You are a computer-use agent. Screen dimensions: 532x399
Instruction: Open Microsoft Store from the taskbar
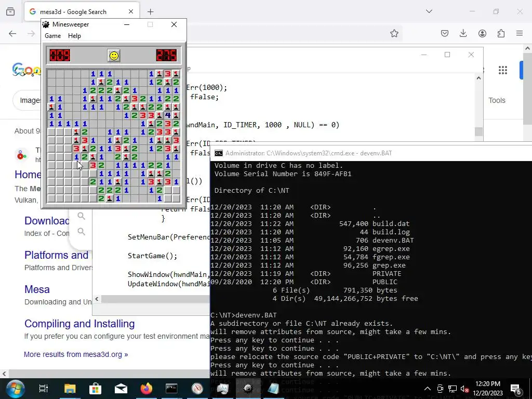(x=96, y=389)
